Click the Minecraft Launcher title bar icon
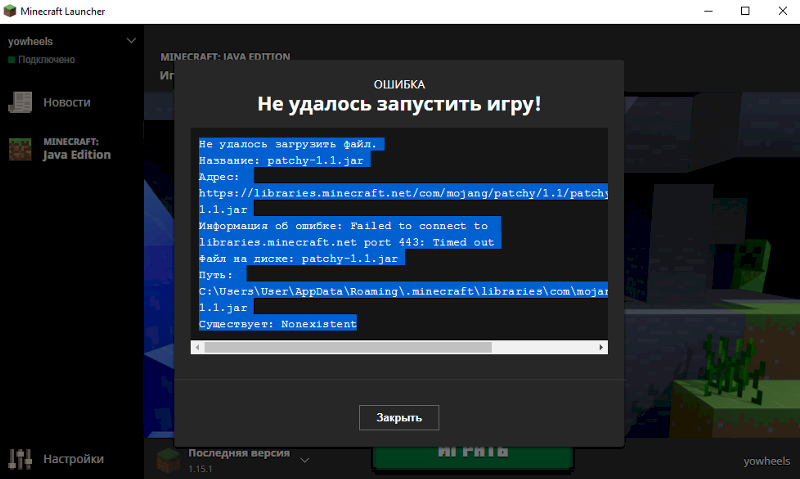The image size is (800, 479). pos(10,11)
